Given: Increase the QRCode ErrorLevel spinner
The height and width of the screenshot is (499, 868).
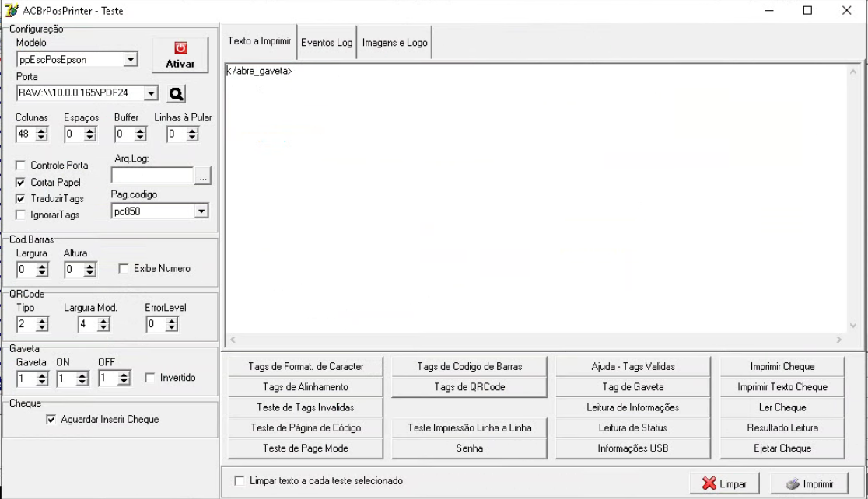Looking at the screenshot, I should [172, 321].
